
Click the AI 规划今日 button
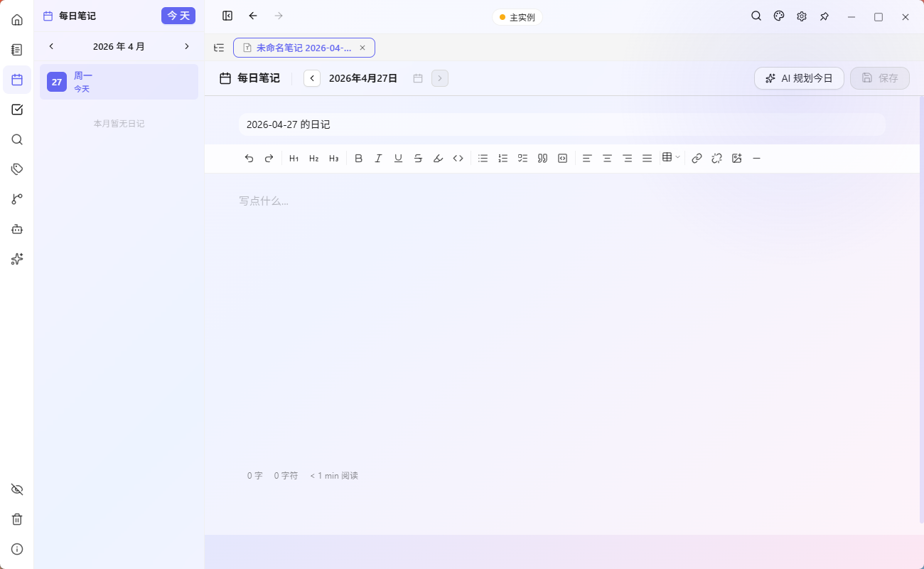tap(799, 78)
